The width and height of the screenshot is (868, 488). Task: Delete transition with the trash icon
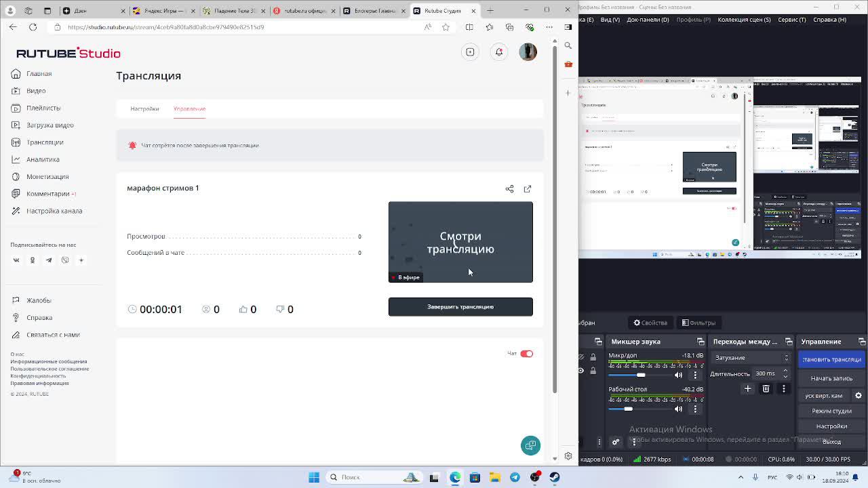click(766, 389)
